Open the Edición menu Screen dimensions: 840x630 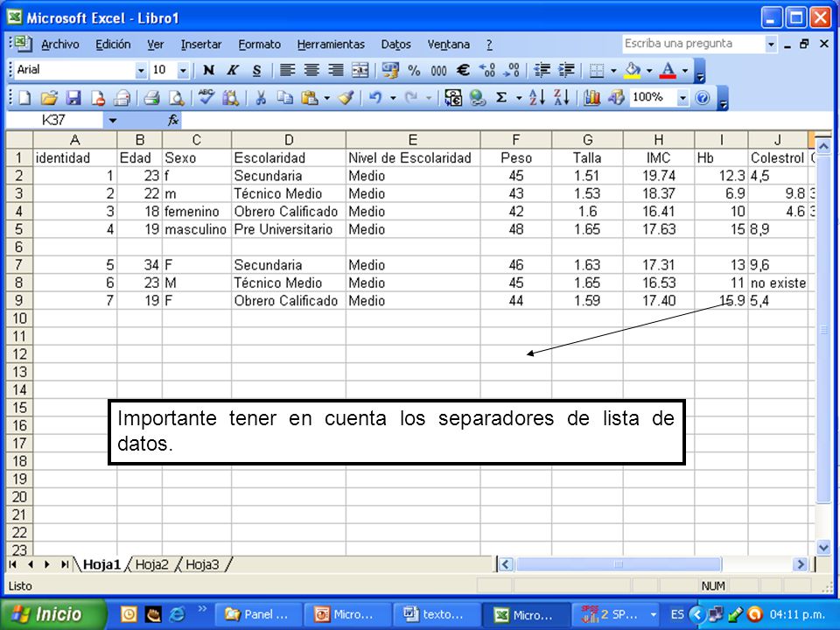[x=113, y=45]
